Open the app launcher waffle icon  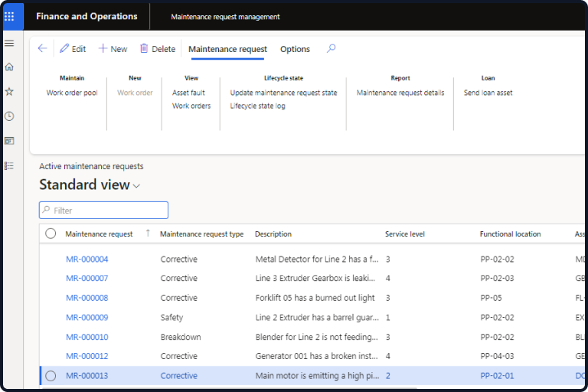point(9,17)
